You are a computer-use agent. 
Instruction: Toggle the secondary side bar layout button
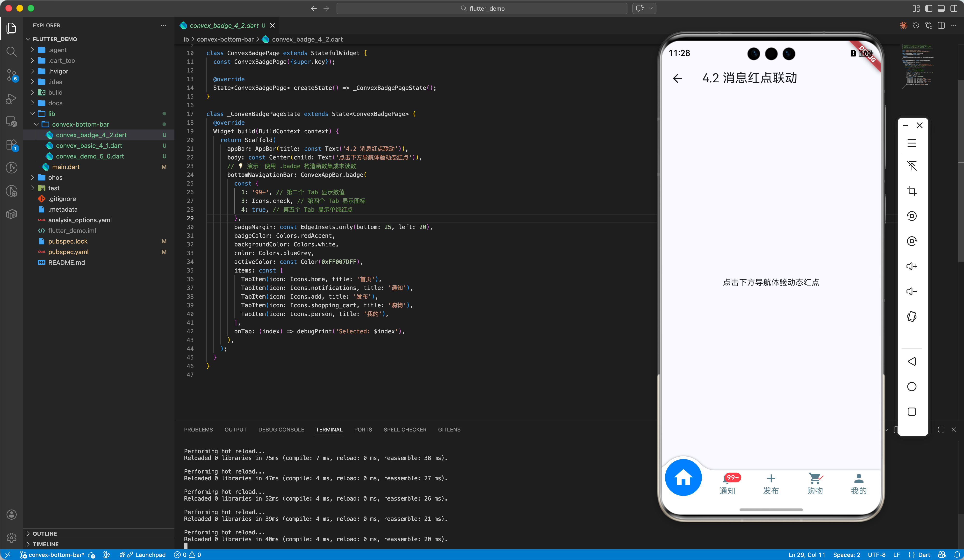point(954,8)
